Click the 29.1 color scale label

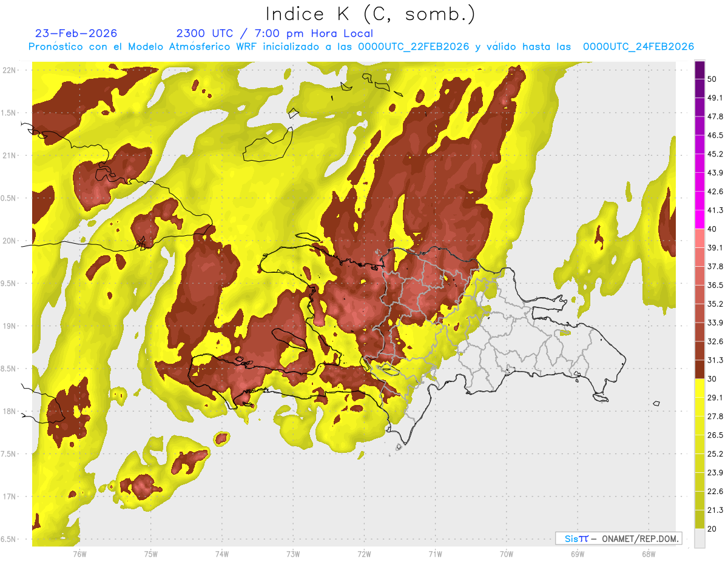click(x=715, y=398)
